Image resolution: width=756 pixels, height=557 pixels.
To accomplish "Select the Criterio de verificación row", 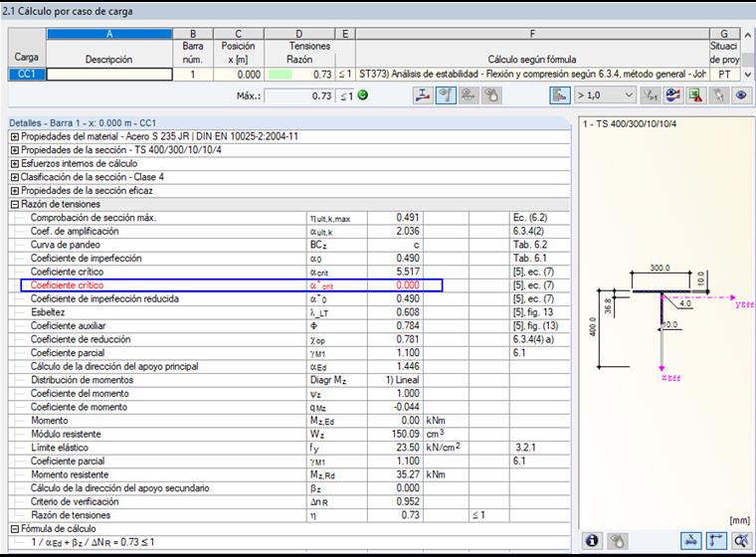I will [289, 501].
